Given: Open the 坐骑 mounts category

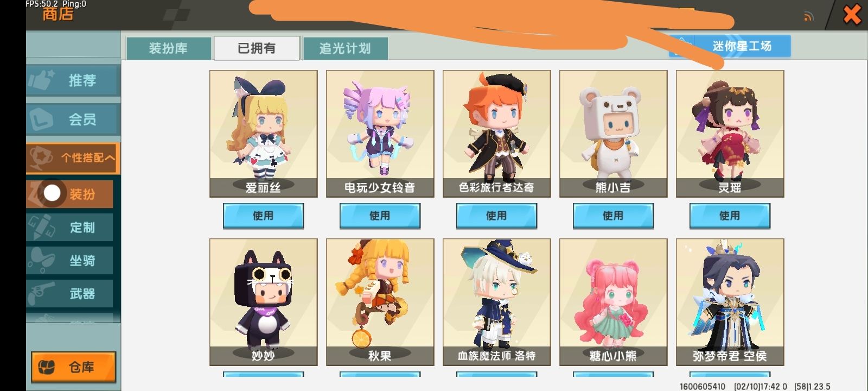Looking at the screenshot, I should point(69,261).
